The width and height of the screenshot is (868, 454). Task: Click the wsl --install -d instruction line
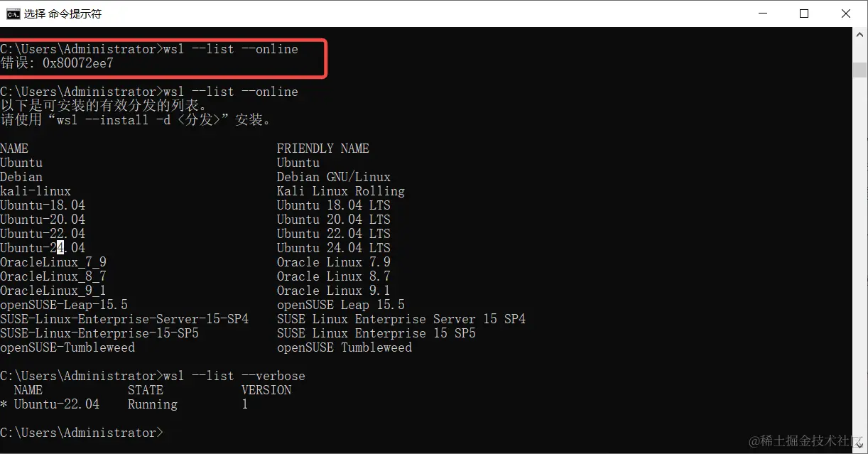point(136,120)
